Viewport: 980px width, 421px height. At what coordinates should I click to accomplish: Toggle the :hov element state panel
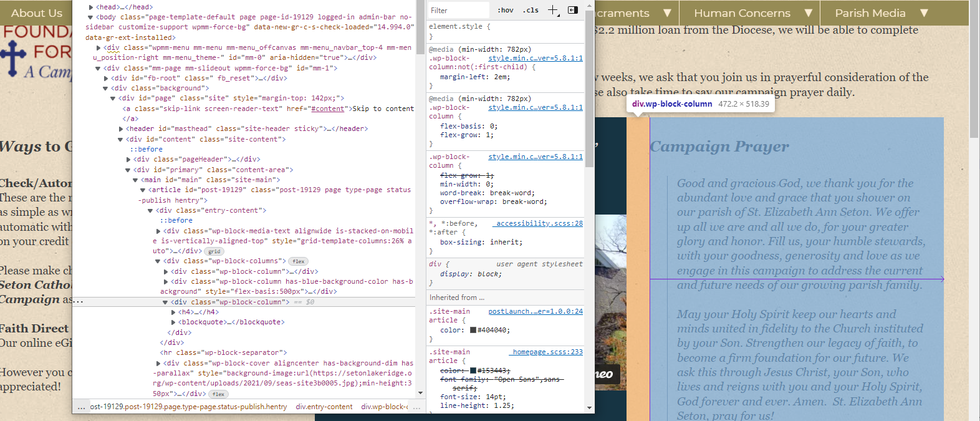505,10
